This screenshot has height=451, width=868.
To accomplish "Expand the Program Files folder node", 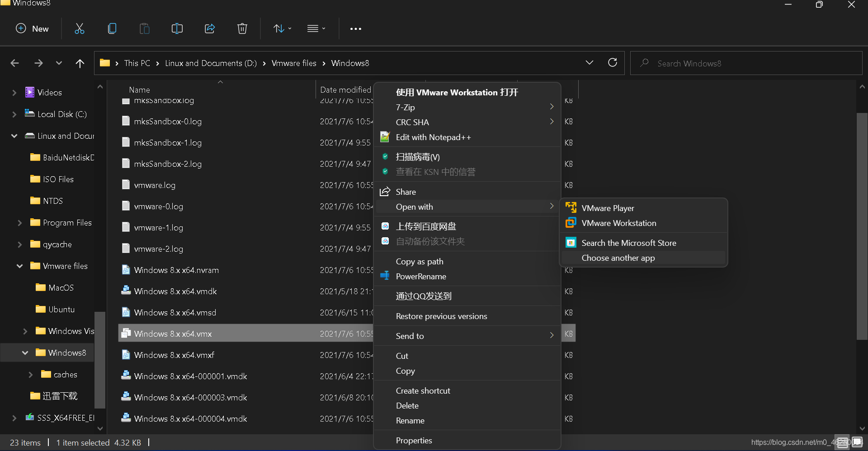I will [x=19, y=223].
